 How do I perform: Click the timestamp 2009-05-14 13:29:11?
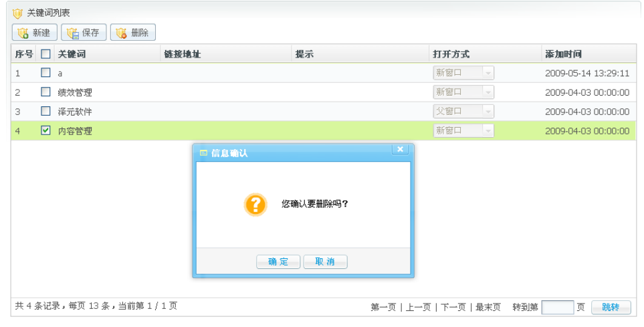coord(587,74)
